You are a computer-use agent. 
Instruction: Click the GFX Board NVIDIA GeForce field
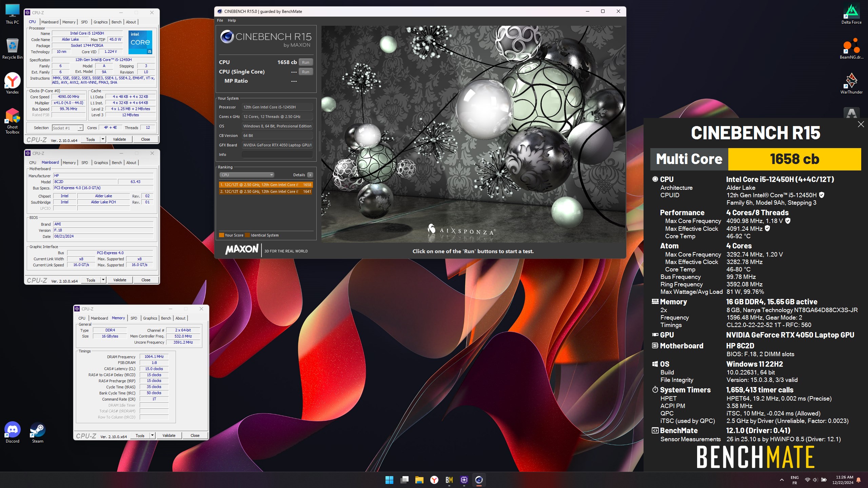tap(277, 145)
